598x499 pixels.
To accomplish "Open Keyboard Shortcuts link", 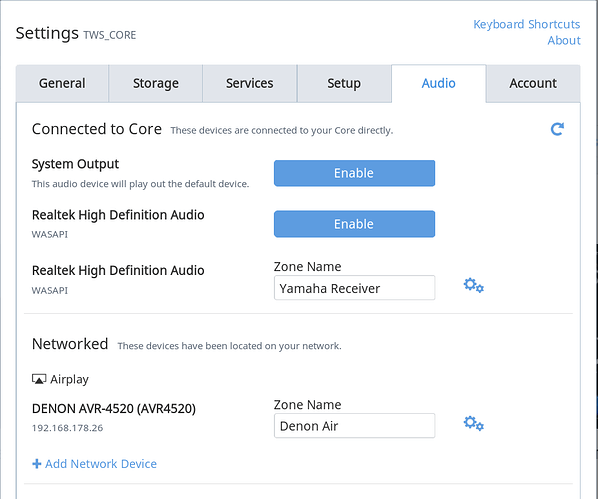I will click(526, 24).
